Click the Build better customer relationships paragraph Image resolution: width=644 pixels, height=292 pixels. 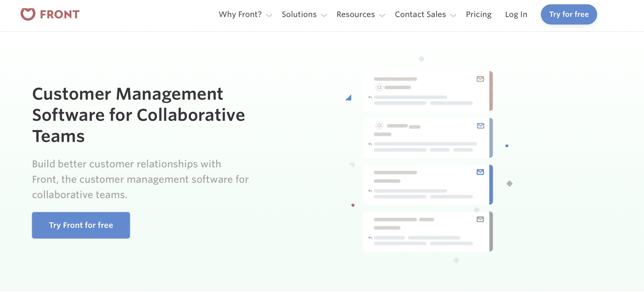(140, 179)
